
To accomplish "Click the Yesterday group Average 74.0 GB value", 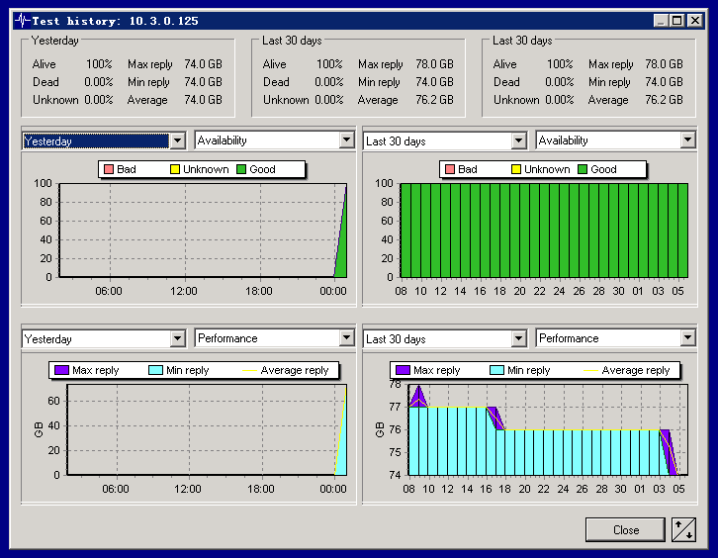I will [203, 100].
